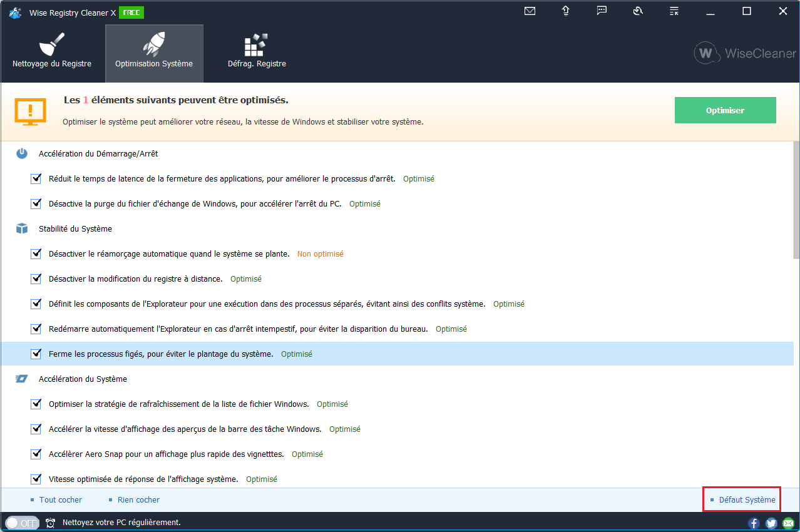Click the alarm clock icon in status bar

(51, 523)
